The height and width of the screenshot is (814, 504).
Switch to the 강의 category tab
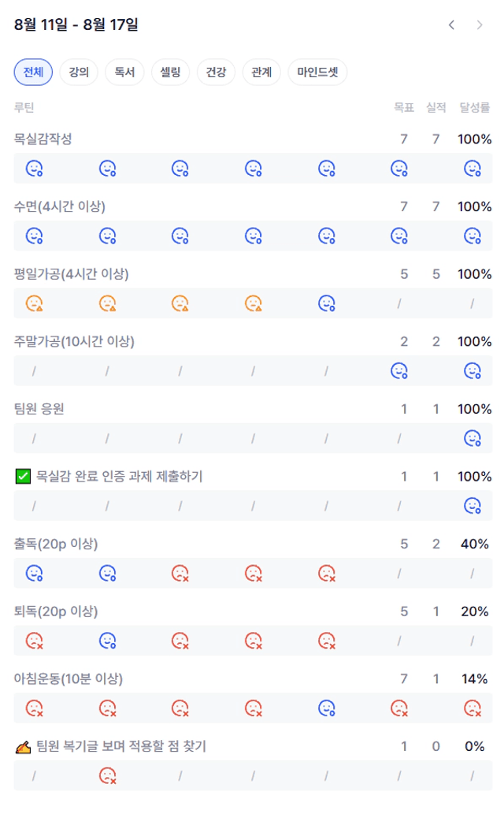coord(79,72)
